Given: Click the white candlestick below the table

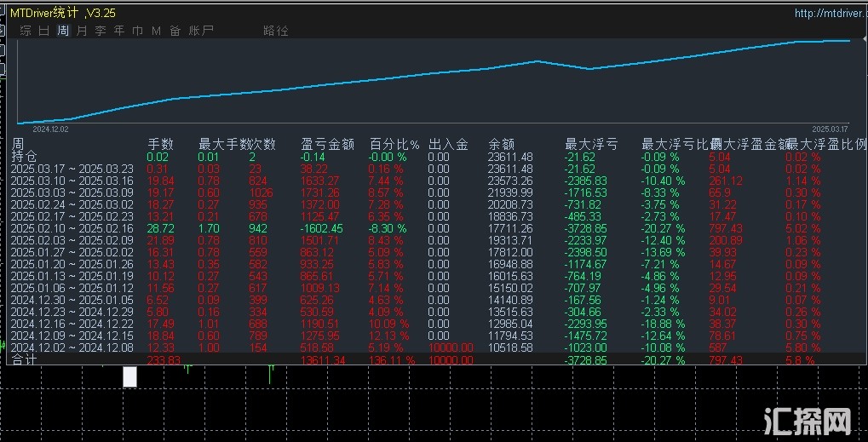Looking at the screenshot, I should pos(129,376).
